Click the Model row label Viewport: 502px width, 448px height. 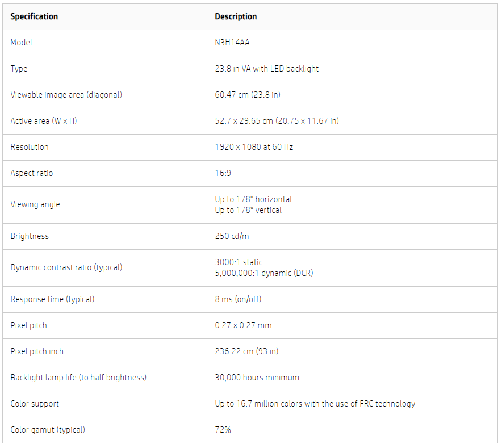pyautogui.click(x=22, y=43)
